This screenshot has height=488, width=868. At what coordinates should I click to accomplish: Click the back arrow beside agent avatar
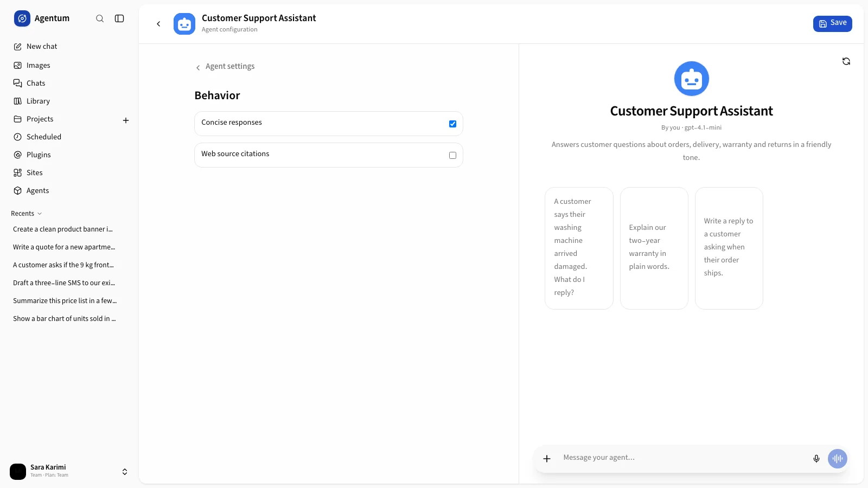pyautogui.click(x=158, y=24)
